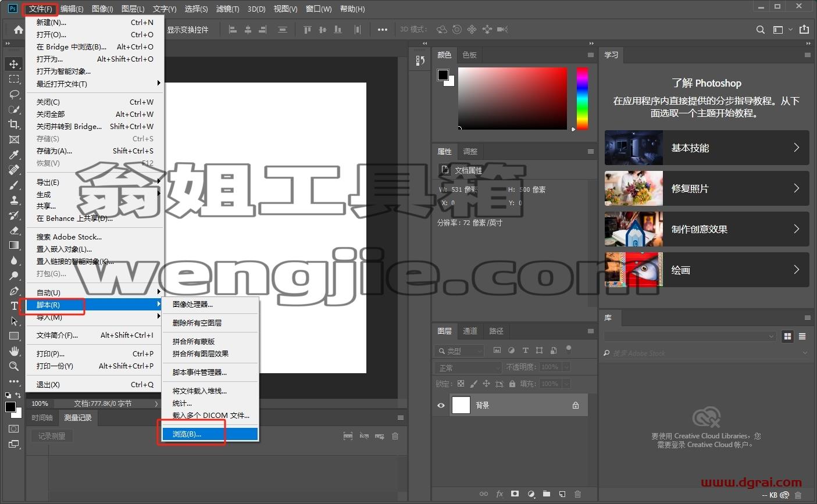Image resolution: width=817 pixels, height=504 pixels.
Task: Select the Crop tool
Action: click(14, 124)
